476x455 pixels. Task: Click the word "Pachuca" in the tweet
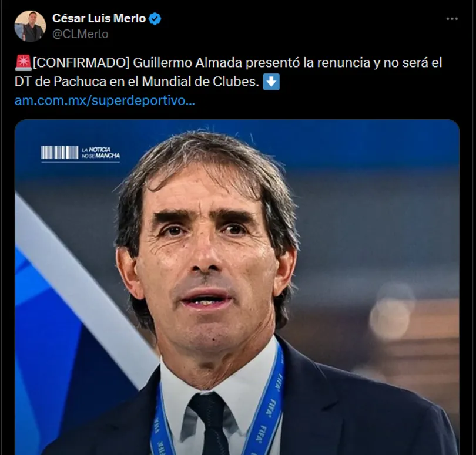click(80, 82)
